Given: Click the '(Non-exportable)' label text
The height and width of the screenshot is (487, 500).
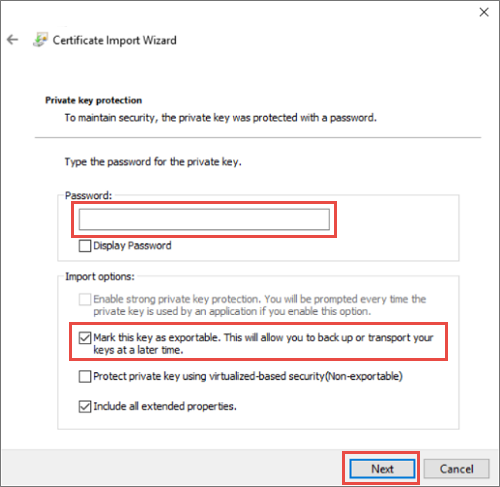Looking at the screenshot, I should click(363, 376).
